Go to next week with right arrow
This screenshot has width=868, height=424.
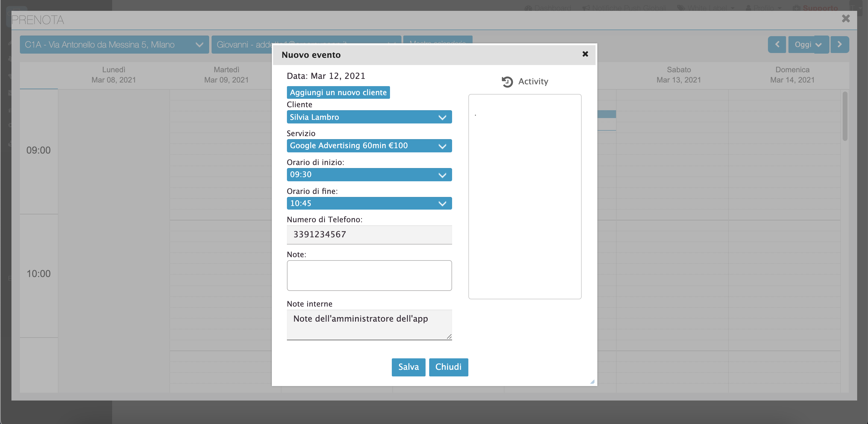coord(839,45)
